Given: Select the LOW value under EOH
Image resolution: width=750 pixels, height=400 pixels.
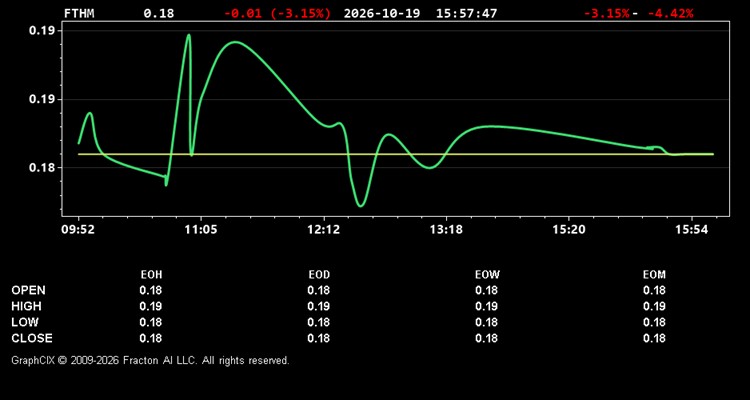Looking at the screenshot, I should pyautogui.click(x=151, y=322).
